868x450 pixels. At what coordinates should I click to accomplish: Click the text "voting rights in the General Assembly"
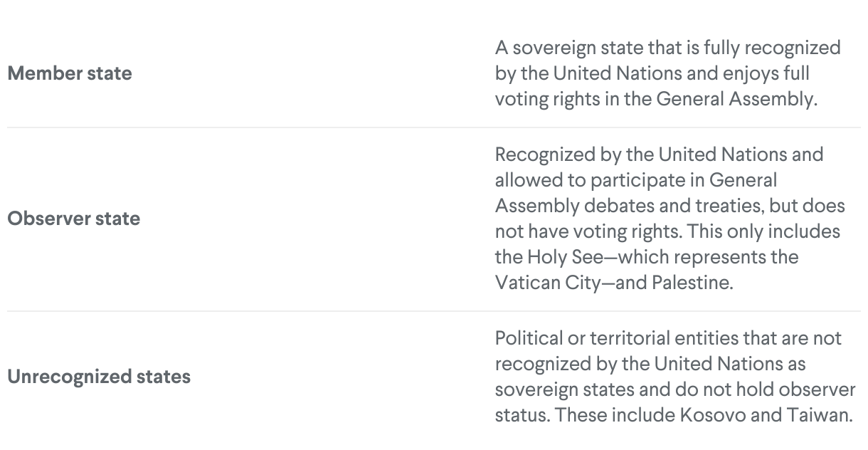click(x=653, y=100)
